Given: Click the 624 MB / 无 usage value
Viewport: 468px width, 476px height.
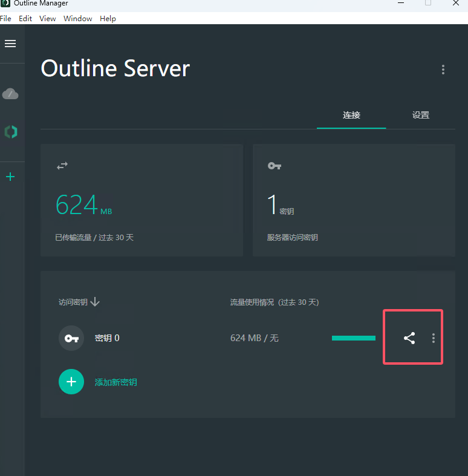Looking at the screenshot, I should click(255, 338).
